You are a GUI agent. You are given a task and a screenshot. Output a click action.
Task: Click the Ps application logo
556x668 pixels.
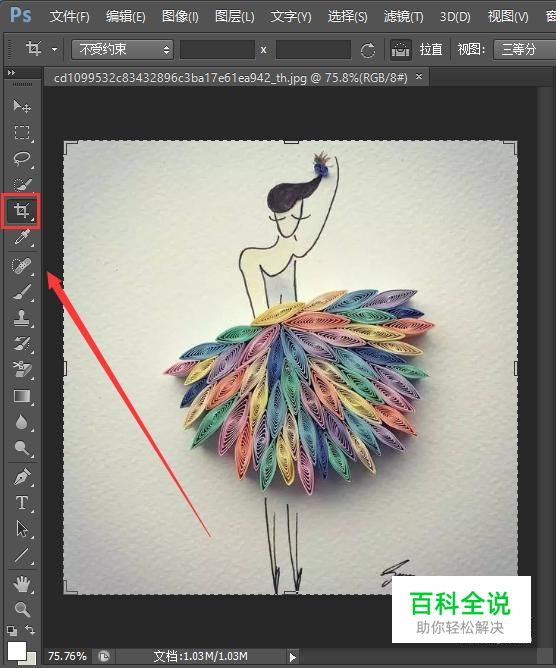tap(20, 15)
